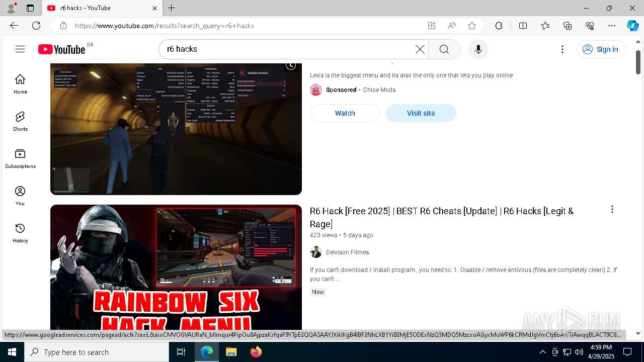Open YouTube settings three-dot menu
This screenshot has width=644, height=362.
coord(562,49)
